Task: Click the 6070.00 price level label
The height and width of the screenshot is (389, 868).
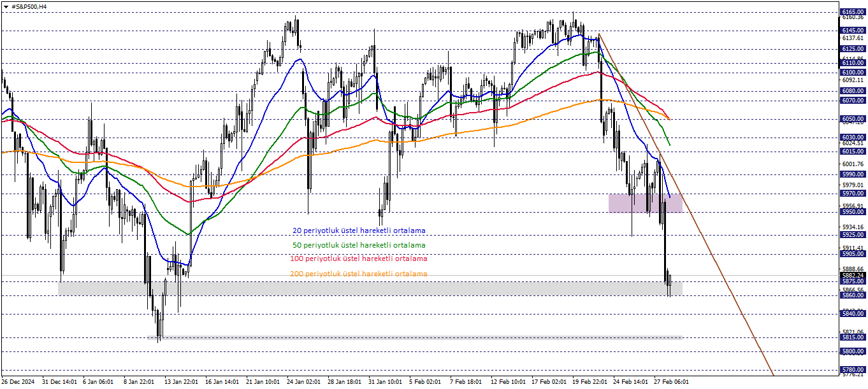Action: (853, 101)
